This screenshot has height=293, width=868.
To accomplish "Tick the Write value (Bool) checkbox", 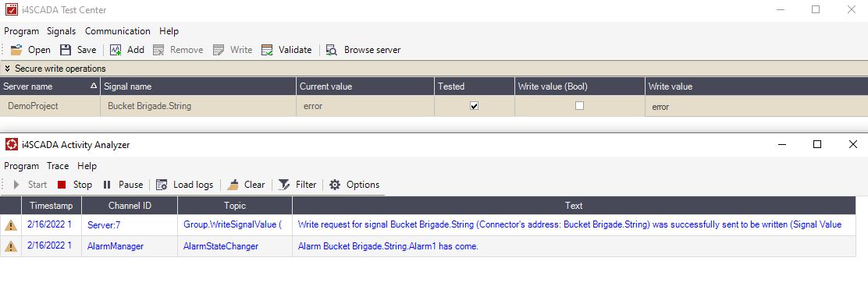I will [580, 106].
